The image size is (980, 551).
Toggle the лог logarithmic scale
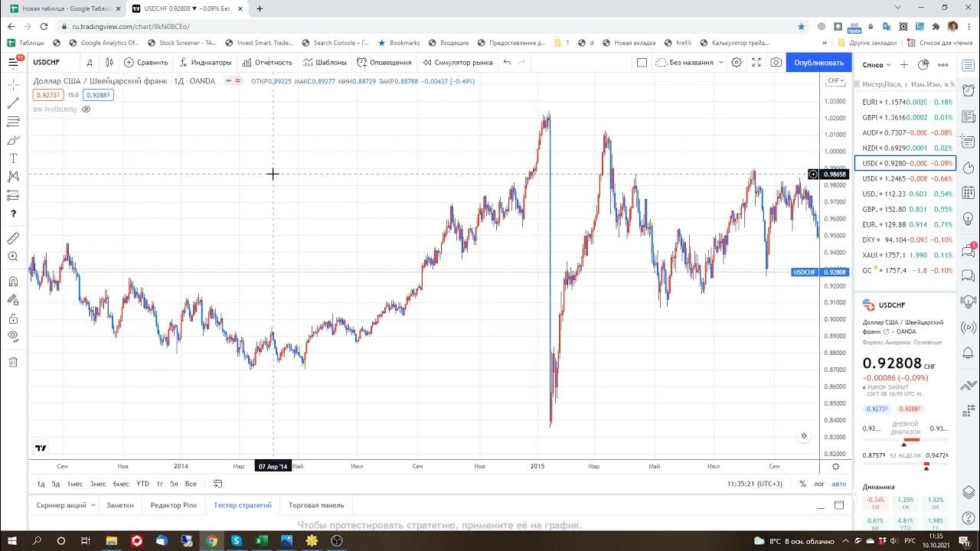819,484
